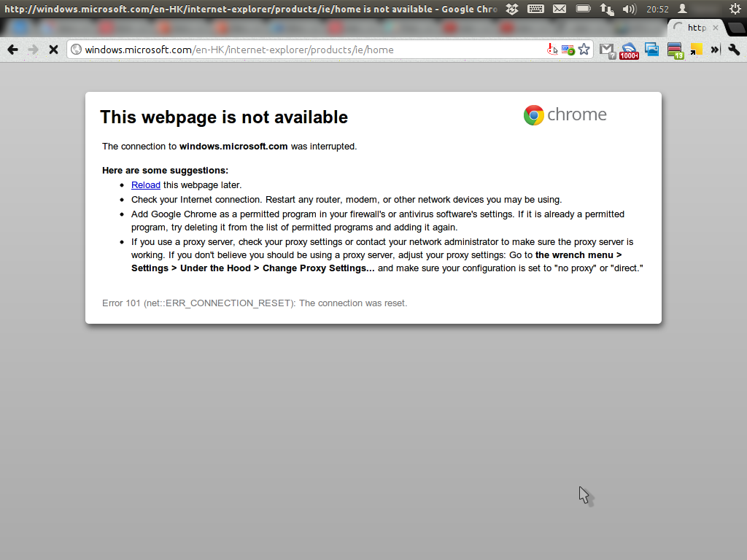Open the keyboard layout indicator

click(x=535, y=9)
